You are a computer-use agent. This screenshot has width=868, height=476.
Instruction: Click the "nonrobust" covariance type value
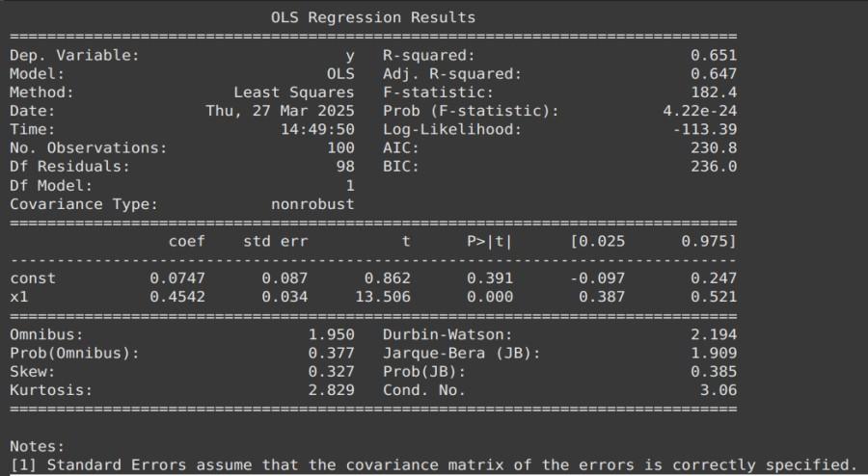(312, 204)
